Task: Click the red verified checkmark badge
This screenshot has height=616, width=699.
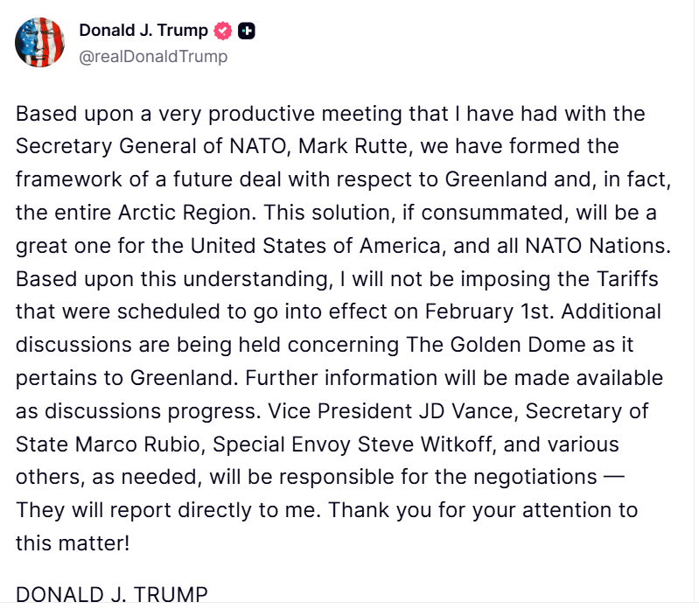Action: [223, 31]
